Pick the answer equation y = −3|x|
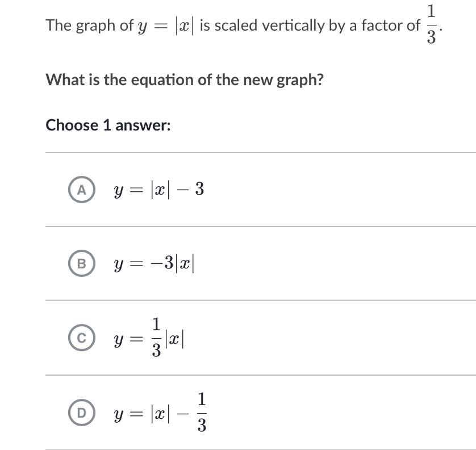The width and height of the screenshot is (476, 450). pos(154,264)
